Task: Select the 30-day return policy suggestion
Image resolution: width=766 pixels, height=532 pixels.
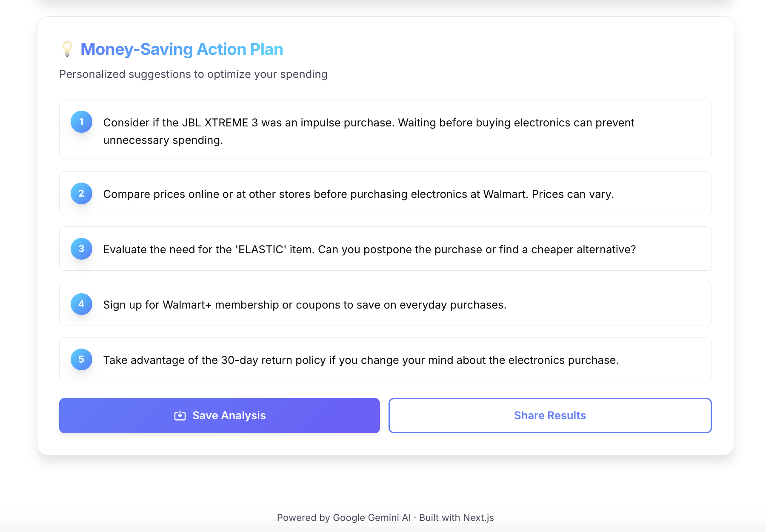Action: [360, 360]
